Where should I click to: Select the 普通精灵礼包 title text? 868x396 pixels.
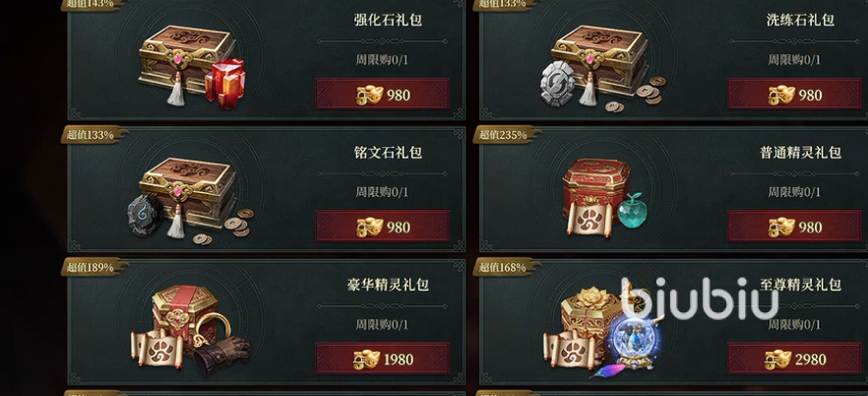[800, 153]
